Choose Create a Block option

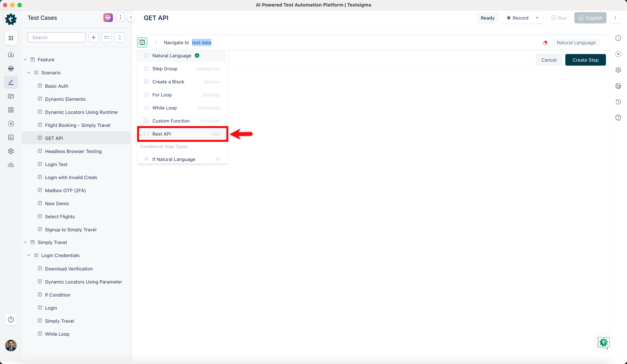click(x=182, y=82)
